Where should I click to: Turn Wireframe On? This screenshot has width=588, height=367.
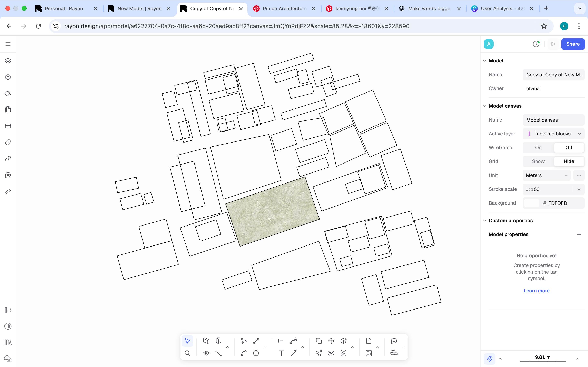(x=538, y=148)
